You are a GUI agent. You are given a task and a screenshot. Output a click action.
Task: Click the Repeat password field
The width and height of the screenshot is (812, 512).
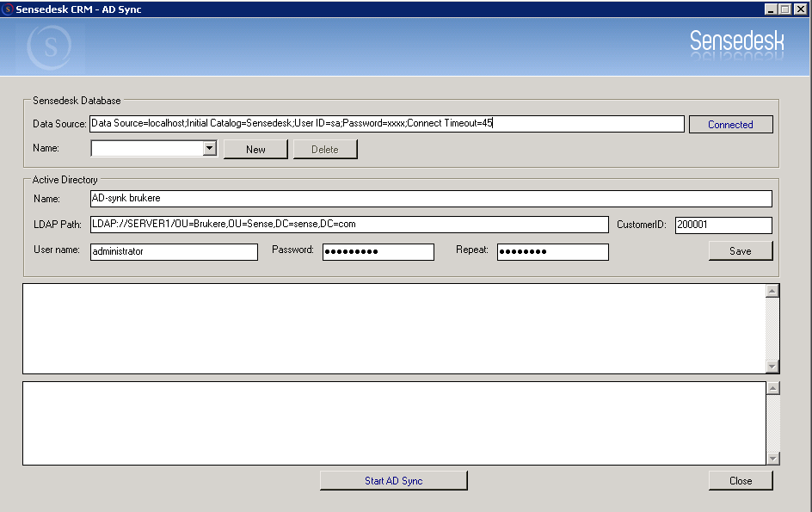(553, 252)
